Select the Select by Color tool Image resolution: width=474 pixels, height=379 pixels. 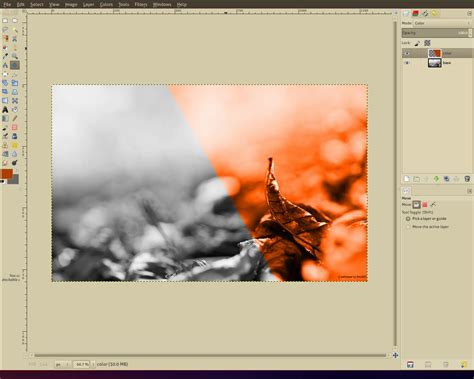coord(5,38)
